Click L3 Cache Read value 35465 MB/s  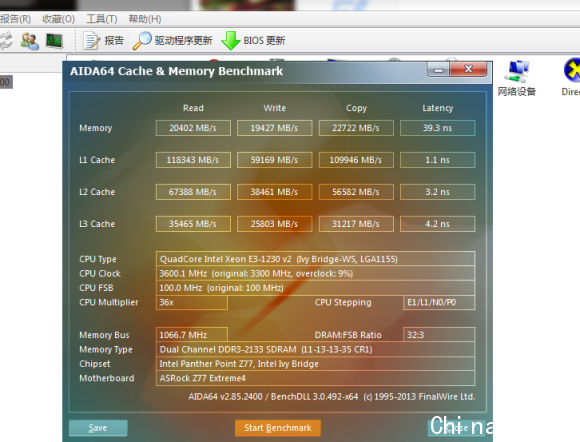point(193,224)
